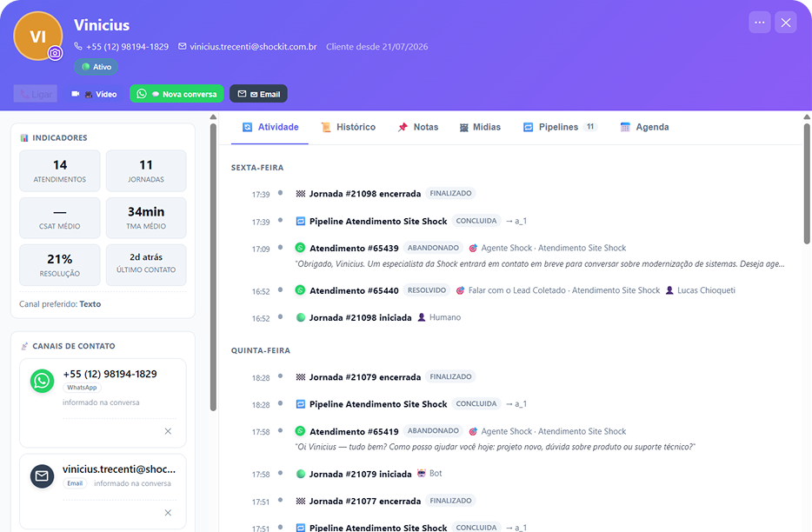The width and height of the screenshot is (812, 532).
Task: Open the Mídias tab
Action: click(480, 127)
